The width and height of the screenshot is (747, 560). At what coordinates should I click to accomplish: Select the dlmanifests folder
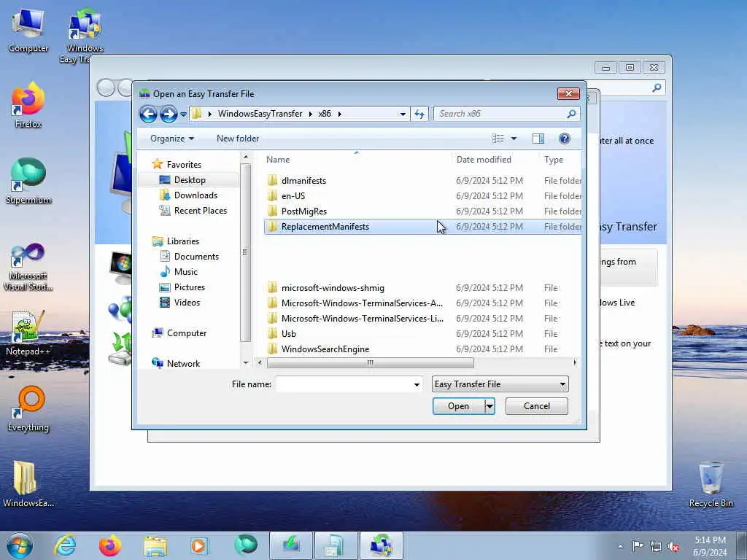click(x=303, y=181)
